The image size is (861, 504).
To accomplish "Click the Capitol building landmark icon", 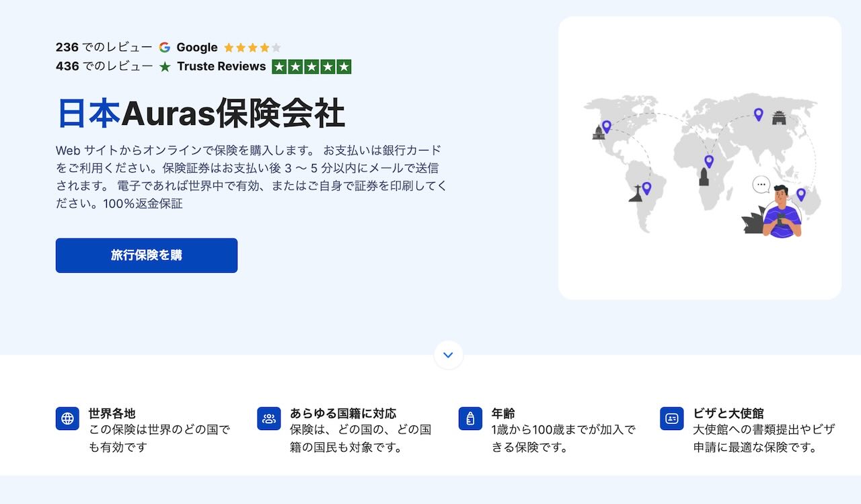I will point(599,132).
